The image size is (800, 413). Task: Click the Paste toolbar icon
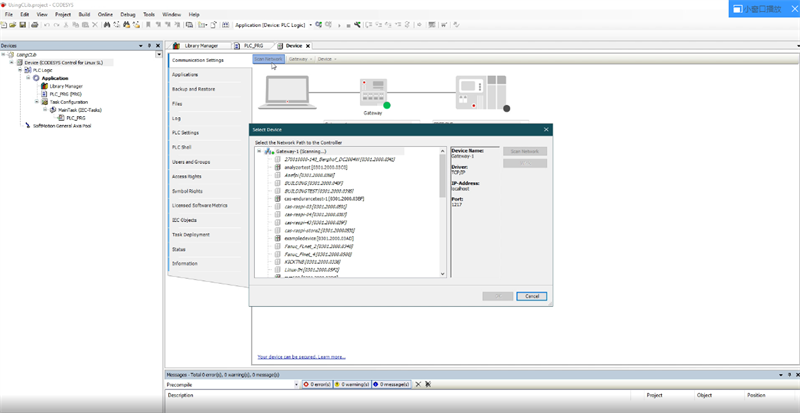pos(86,25)
